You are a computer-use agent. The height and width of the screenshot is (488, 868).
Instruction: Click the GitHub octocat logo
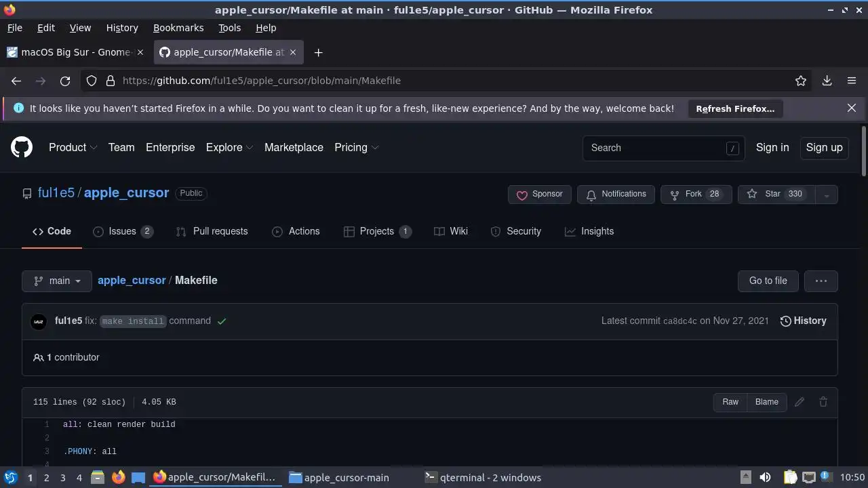tap(22, 147)
